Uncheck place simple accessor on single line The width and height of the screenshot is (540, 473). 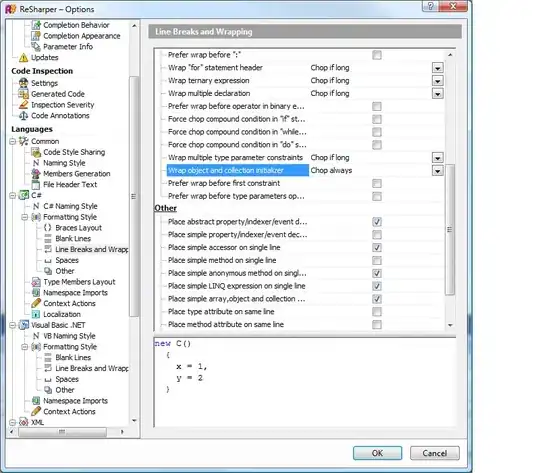coord(377,248)
